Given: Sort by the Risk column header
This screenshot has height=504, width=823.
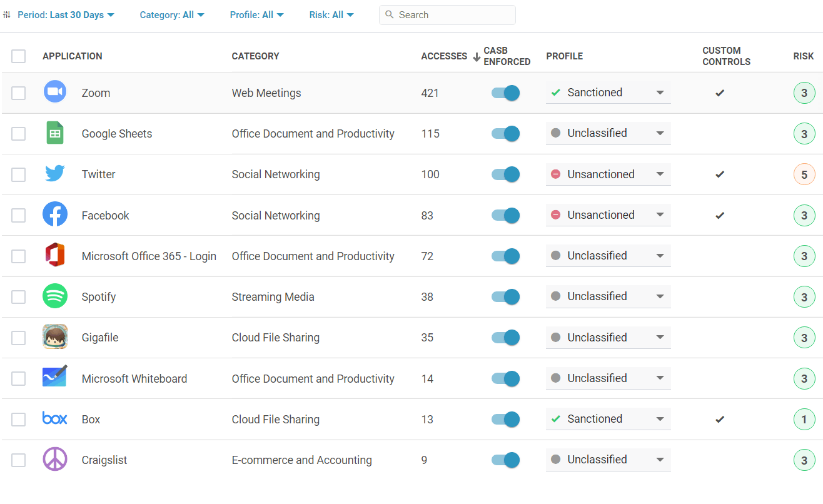Looking at the screenshot, I should (804, 56).
